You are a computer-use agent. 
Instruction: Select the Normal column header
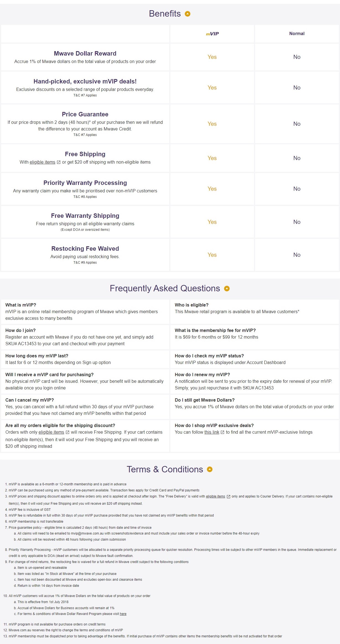(297, 34)
